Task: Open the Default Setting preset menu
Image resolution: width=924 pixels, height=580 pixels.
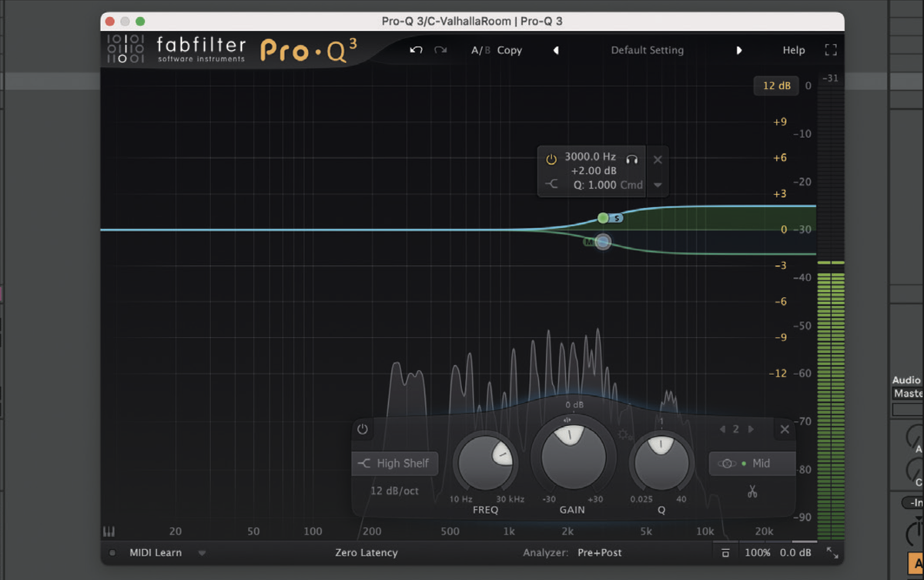Action: coord(647,49)
